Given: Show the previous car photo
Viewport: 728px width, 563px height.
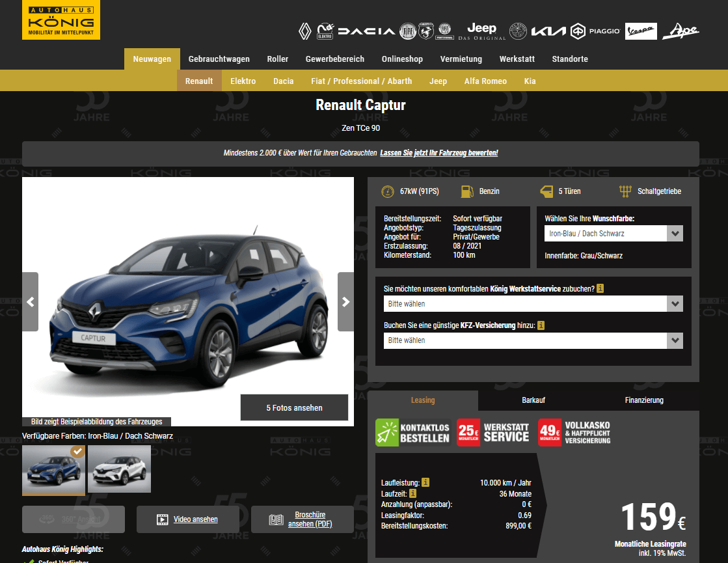Looking at the screenshot, I should (30, 302).
